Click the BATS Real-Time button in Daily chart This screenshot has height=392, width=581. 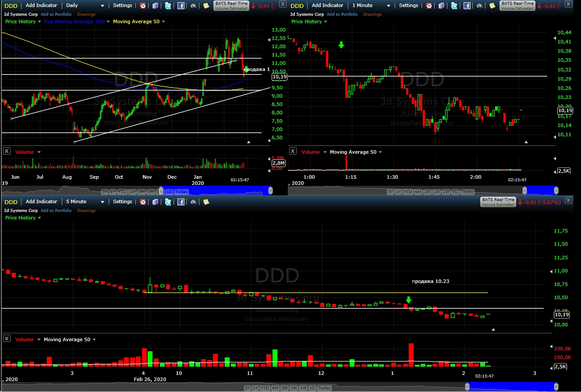point(231,6)
